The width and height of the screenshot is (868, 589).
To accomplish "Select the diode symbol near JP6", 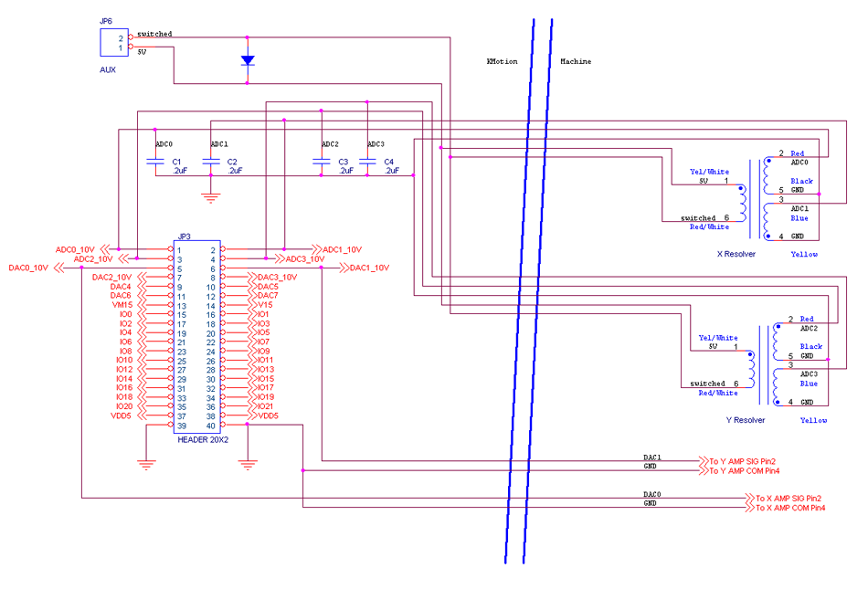I will pos(249,58).
